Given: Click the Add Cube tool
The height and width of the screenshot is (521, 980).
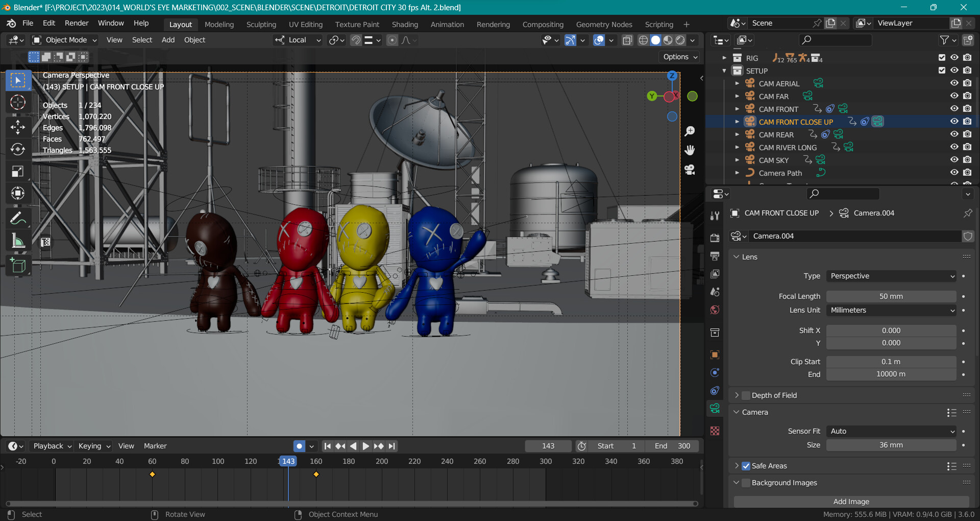Looking at the screenshot, I should [18, 266].
